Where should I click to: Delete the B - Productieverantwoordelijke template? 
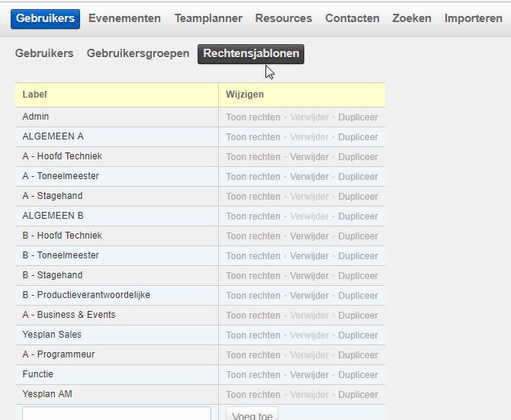pos(310,296)
